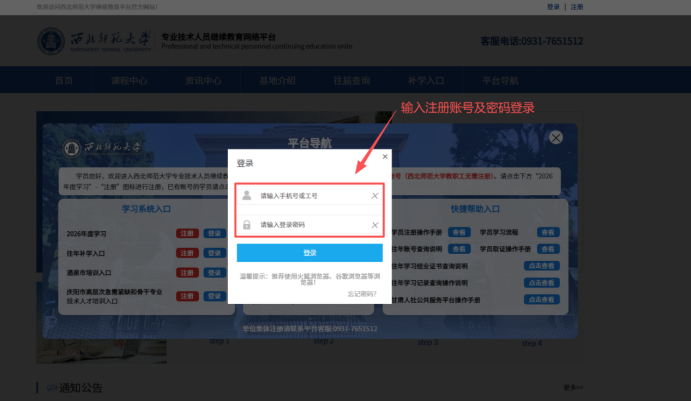691x402 pixels.
Task: Open the 往届查询 navigation tab
Action: click(x=352, y=81)
